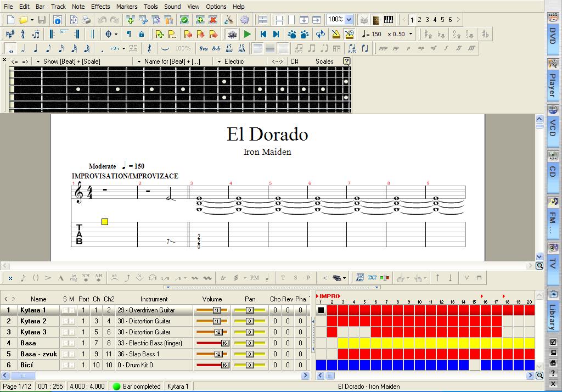Expand the Name for [Beat] dropdown
562x392 pixels.
(x=139, y=61)
